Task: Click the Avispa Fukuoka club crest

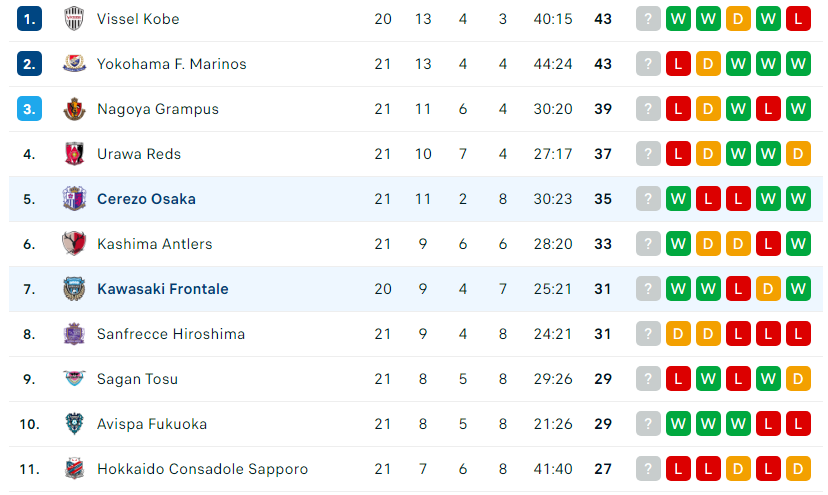Action: [74, 424]
